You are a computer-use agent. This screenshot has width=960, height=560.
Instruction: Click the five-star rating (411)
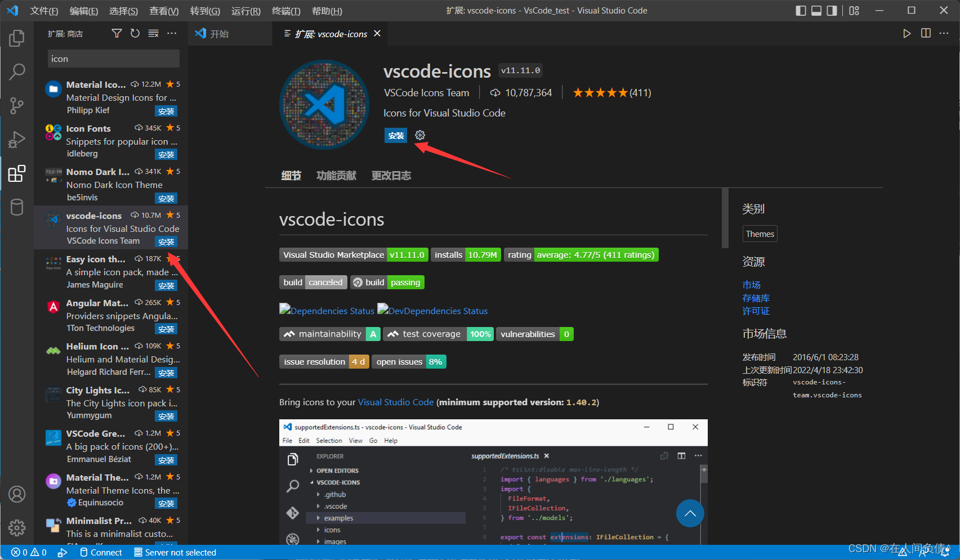[x=611, y=93]
